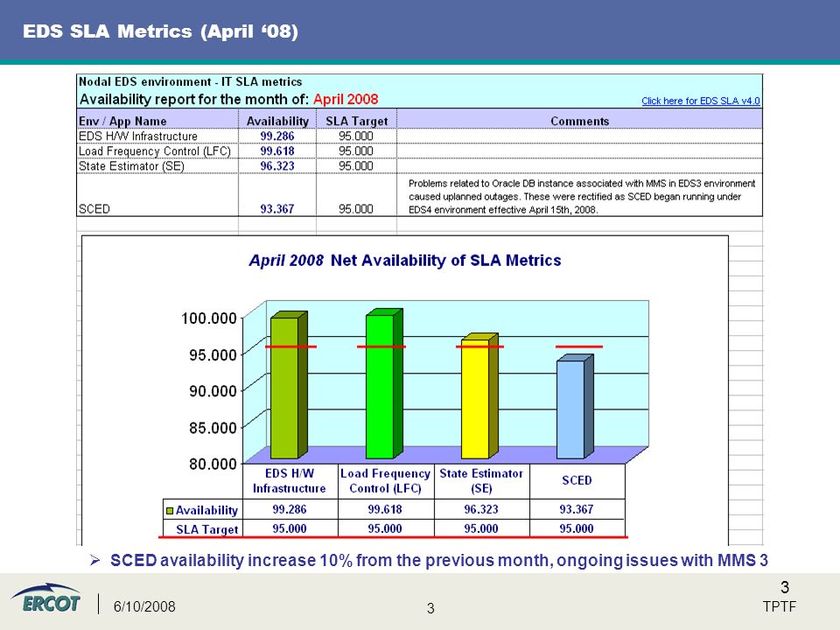
Task: Click the 'Env / App Name' column header
Action: click(122, 121)
